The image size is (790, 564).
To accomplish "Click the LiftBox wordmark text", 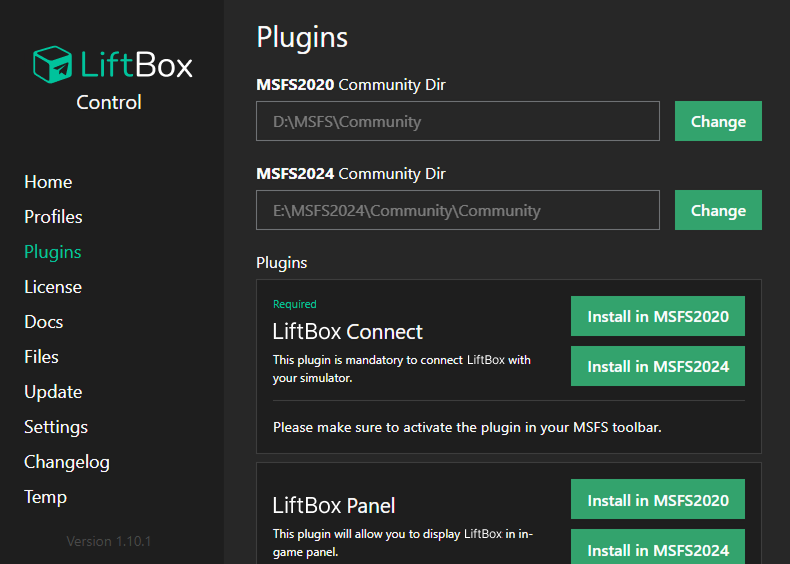I will [136, 65].
